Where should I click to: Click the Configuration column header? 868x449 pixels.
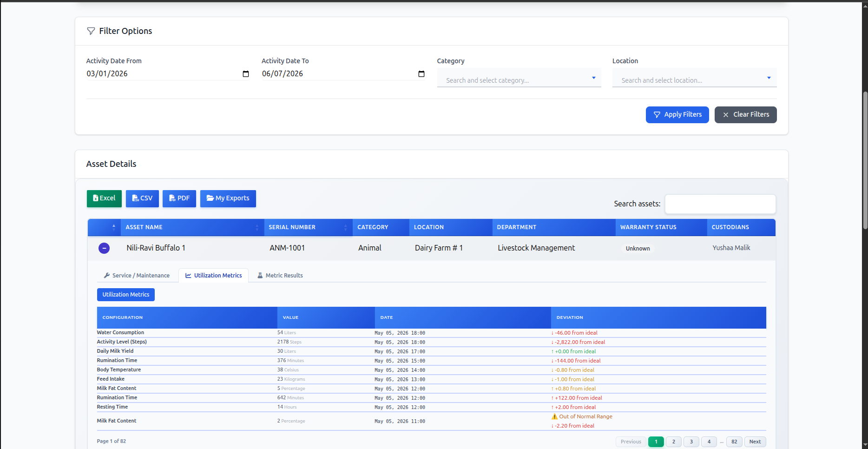pyautogui.click(x=187, y=317)
